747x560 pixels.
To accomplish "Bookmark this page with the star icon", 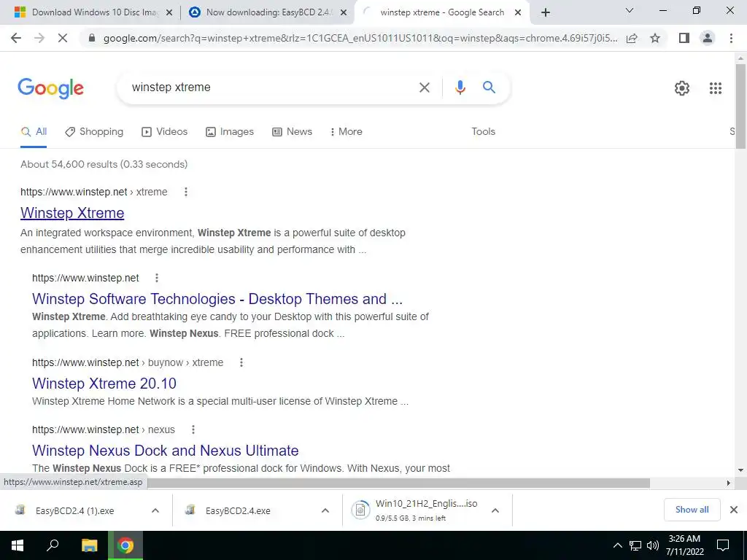I will point(655,38).
